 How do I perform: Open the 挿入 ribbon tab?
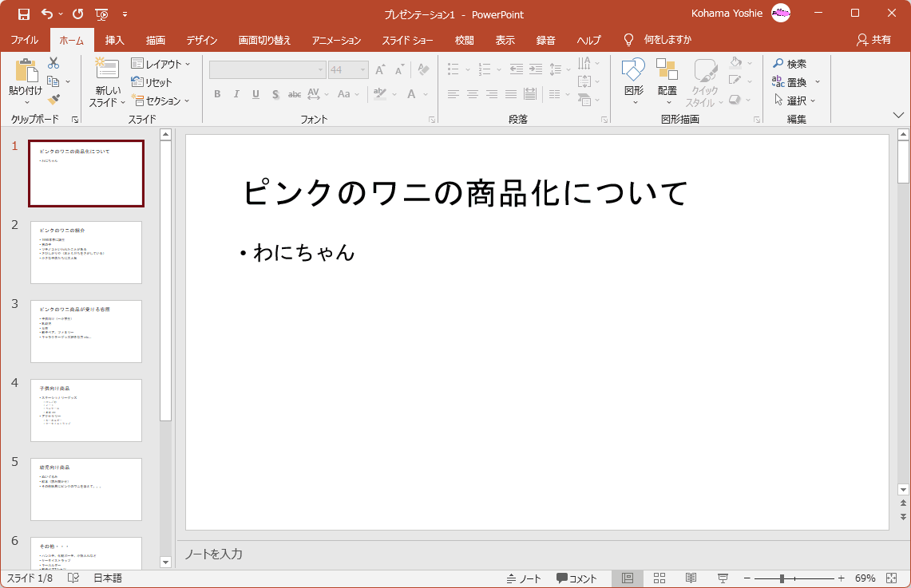[x=115, y=40]
